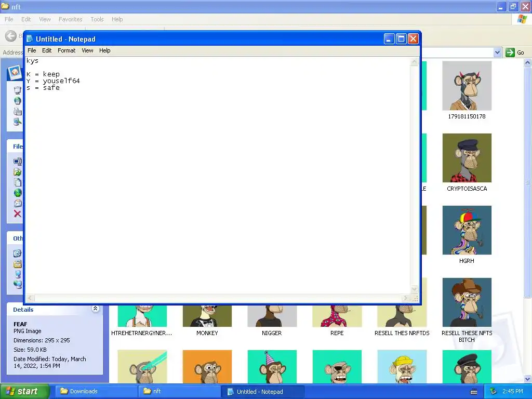Screen dimensions: 532x399
Task: Click the rename file icon in sidebar
Action: pyautogui.click(x=18, y=162)
